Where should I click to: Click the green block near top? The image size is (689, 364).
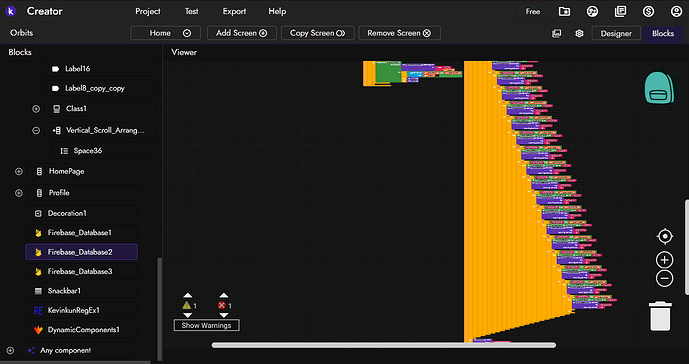388,72
